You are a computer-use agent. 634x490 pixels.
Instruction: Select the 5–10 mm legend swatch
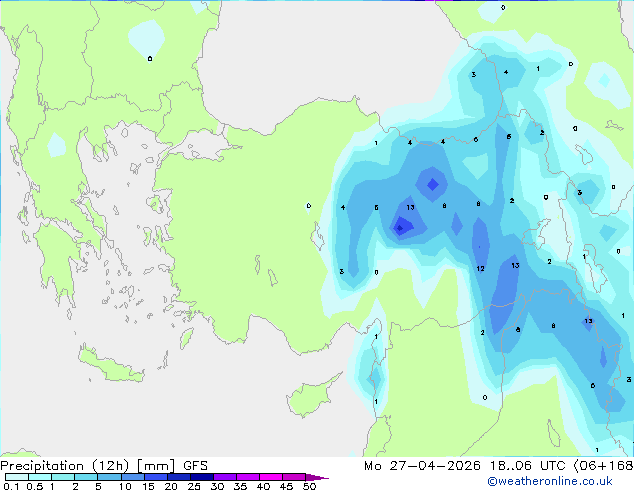[x=109, y=477]
